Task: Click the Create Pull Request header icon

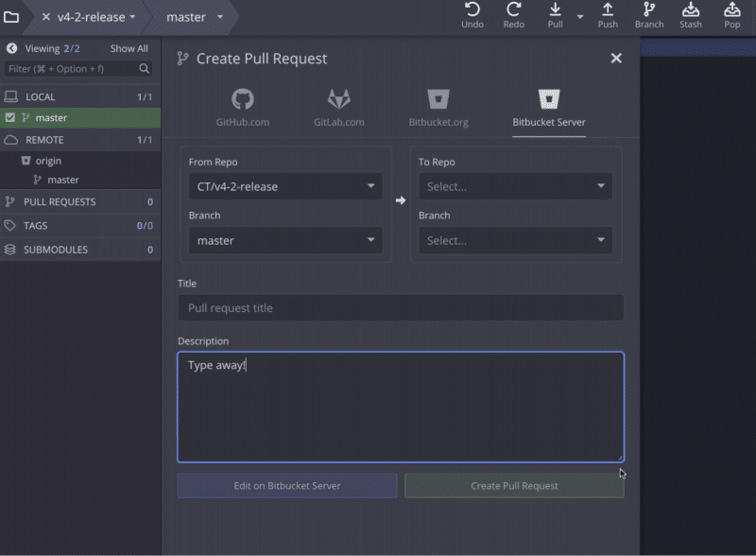Action: 182,59
